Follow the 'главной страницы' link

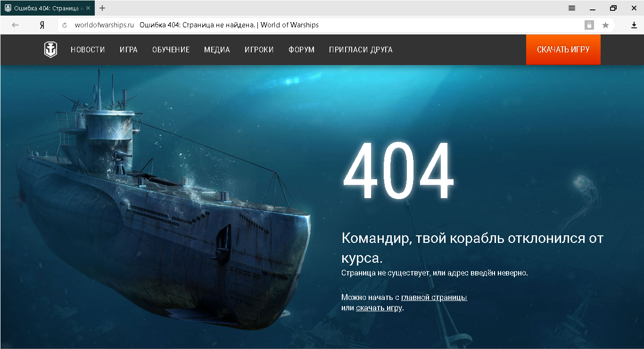(x=434, y=298)
